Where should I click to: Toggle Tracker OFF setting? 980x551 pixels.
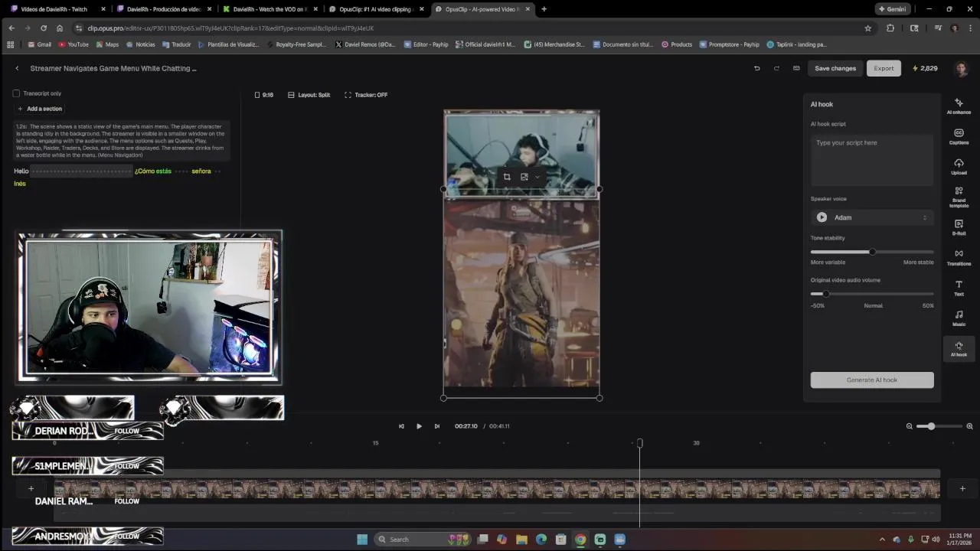tap(366, 95)
